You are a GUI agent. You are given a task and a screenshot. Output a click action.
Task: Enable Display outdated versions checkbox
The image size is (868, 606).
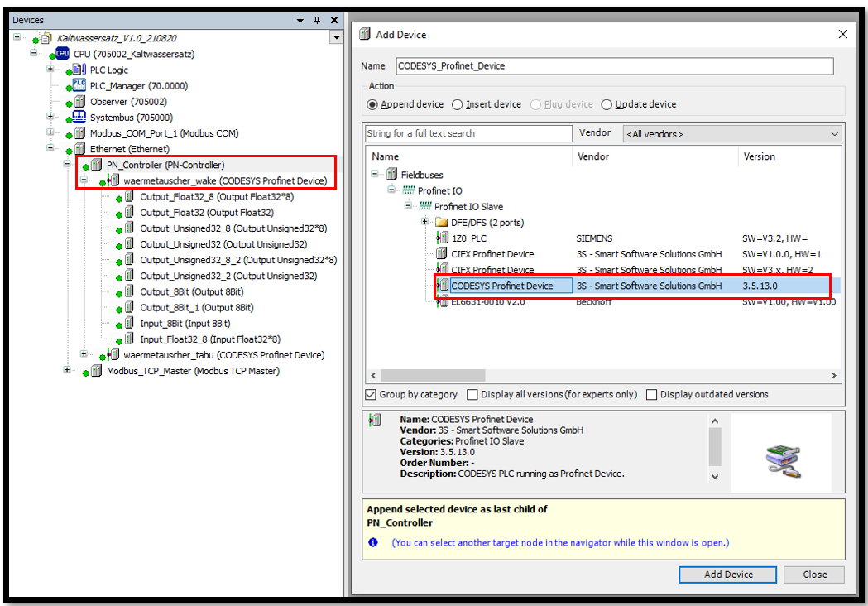point(652,395)
